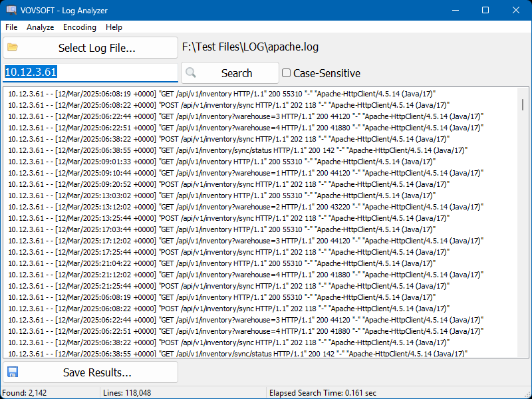Click the results list vertical scrollbar thumb
The height and width of the screenshot is (399, 532).
523,105
